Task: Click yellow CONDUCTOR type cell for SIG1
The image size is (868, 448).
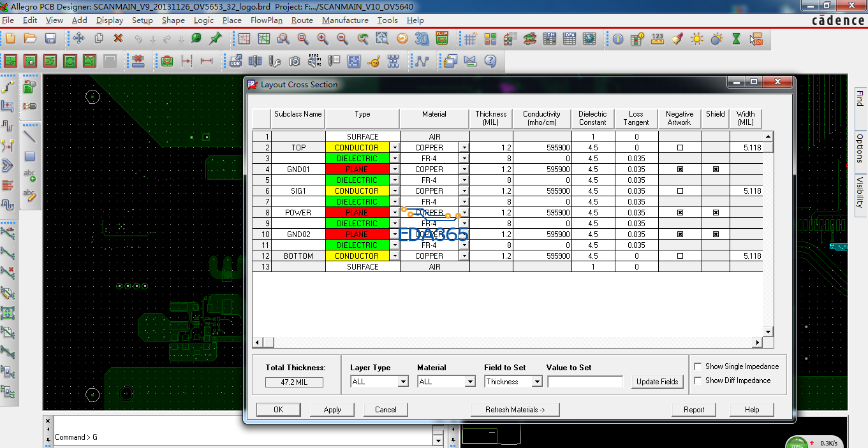Action: (x=357, y=191)
